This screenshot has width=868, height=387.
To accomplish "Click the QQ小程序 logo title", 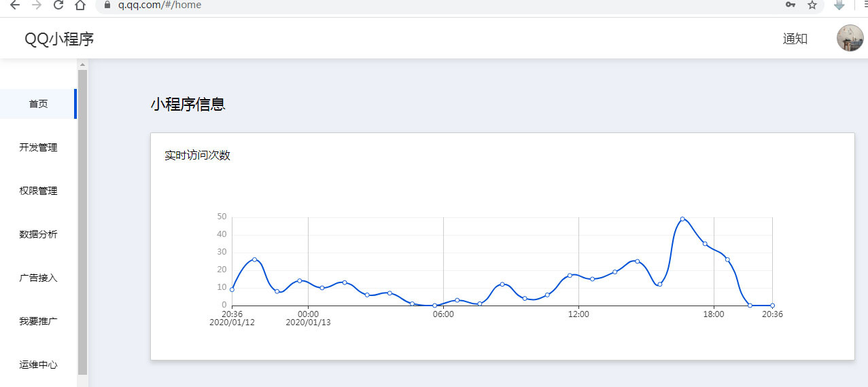I will pos(59,39).
